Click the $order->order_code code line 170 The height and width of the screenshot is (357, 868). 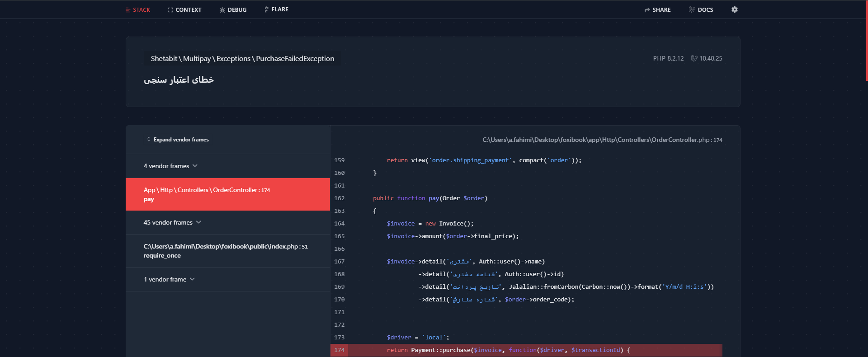(496, 300)
